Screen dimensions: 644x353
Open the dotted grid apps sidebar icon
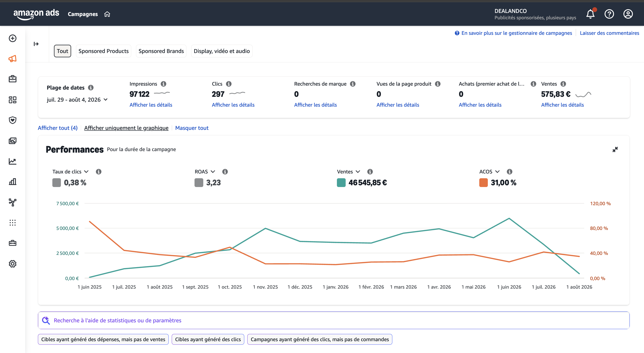(x=12, y=223)
